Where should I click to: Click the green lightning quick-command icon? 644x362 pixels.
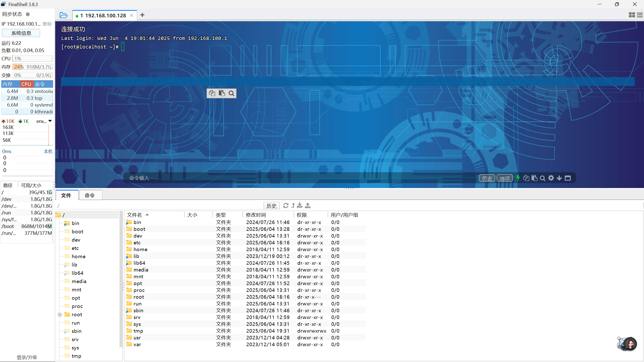[518, 178]
